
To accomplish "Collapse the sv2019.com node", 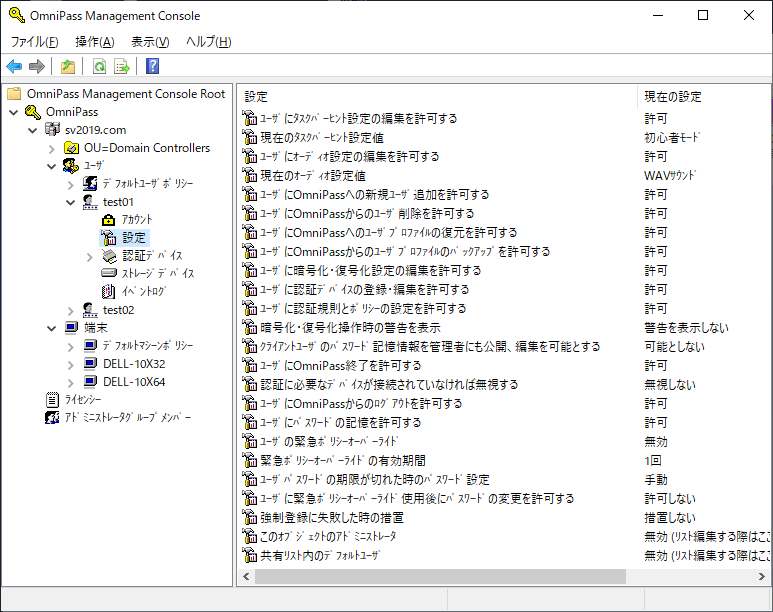I will click(x=33, y=130).
